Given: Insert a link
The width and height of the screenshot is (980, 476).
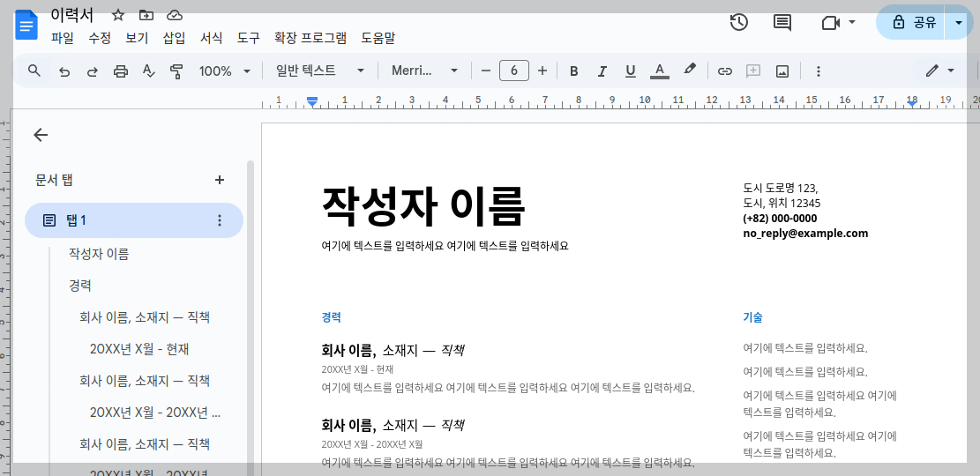Looking at the screenshot, I should [724, 71].
